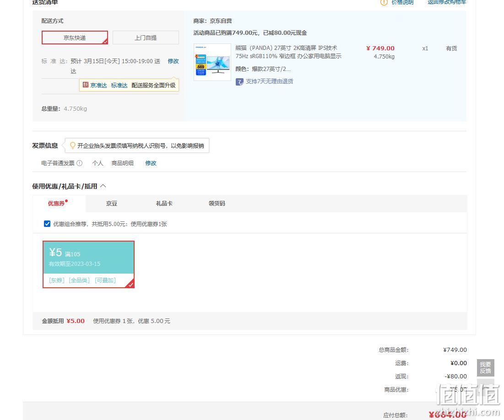
Task: Switch to the 领货码 tab
Action: coord(217,204)
